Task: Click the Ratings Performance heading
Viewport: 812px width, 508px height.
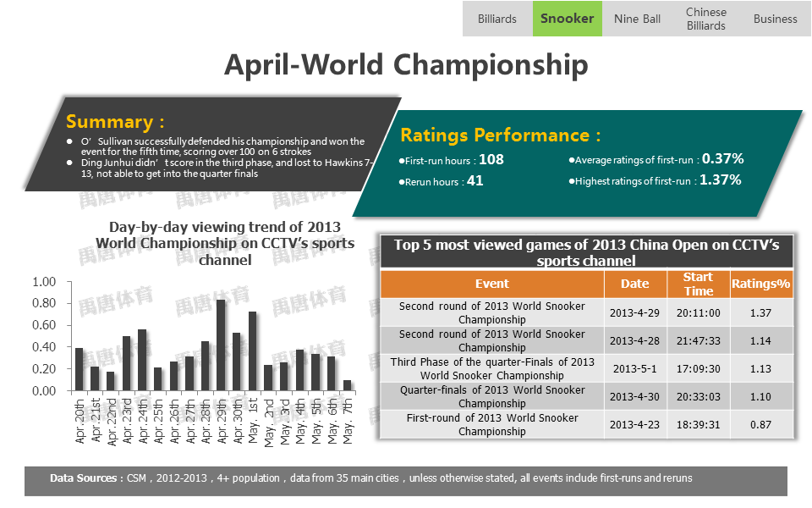Action: coord(500,135)
